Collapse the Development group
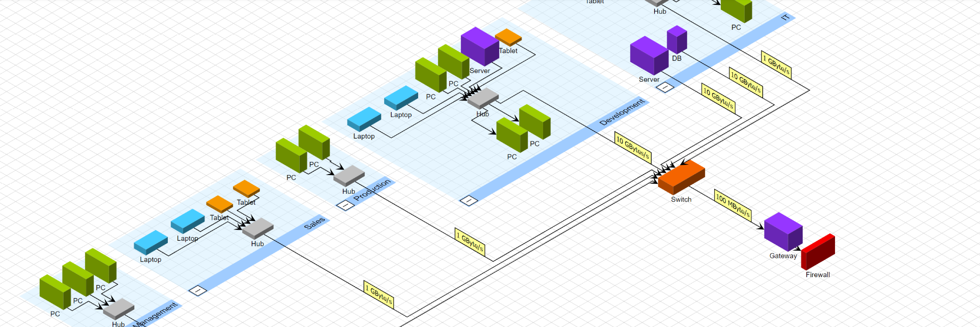 pyautogui.click(x=469, y=200)
